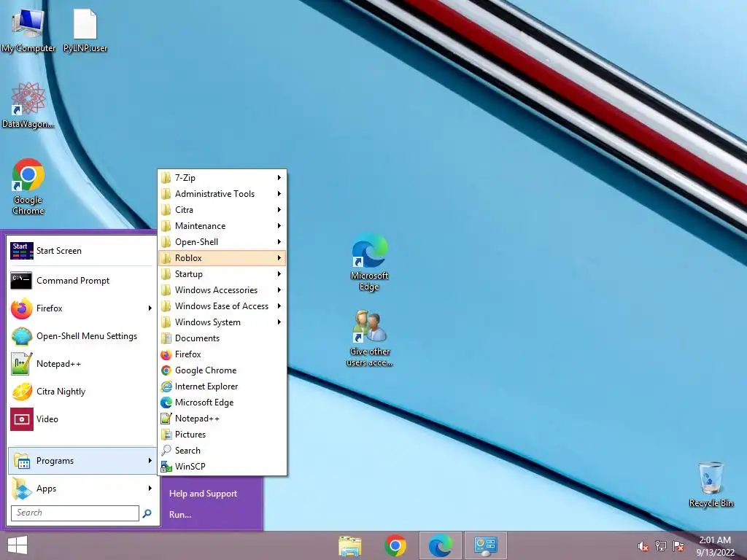Launch Citra Nightly
Image resolution: width=747 pixels, height=560 pixels.
click(82, 391)
